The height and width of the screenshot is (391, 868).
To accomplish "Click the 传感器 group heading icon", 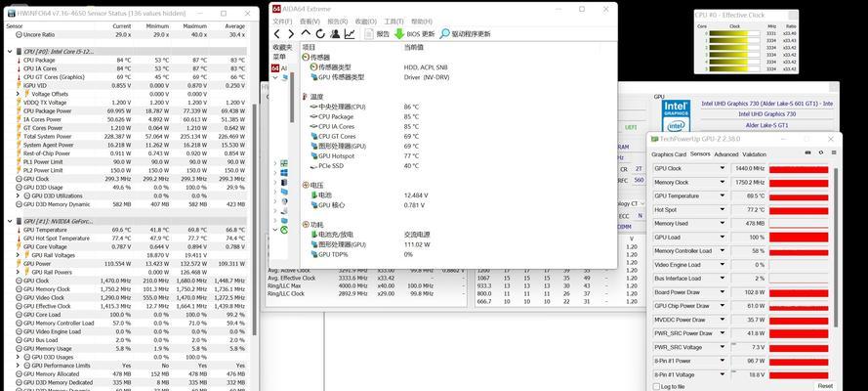I will click(306, 57).
